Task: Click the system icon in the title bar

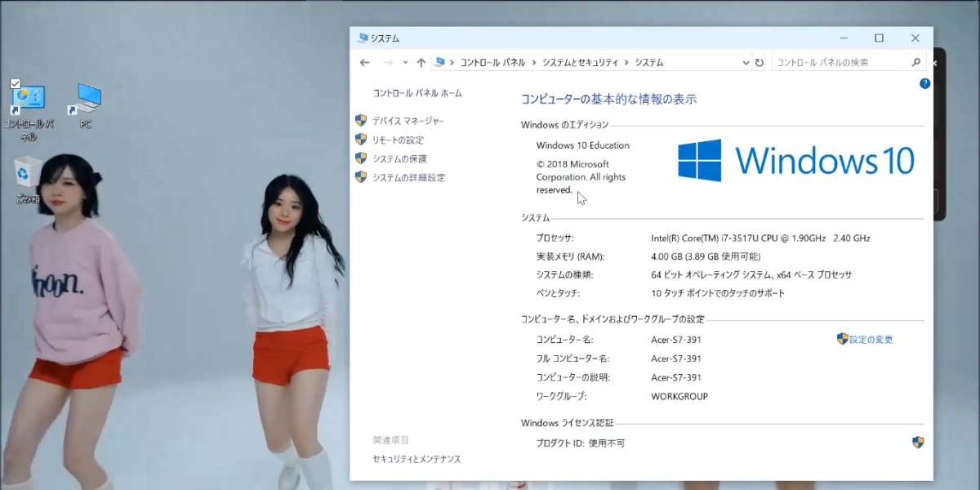Action: point(363,38)
